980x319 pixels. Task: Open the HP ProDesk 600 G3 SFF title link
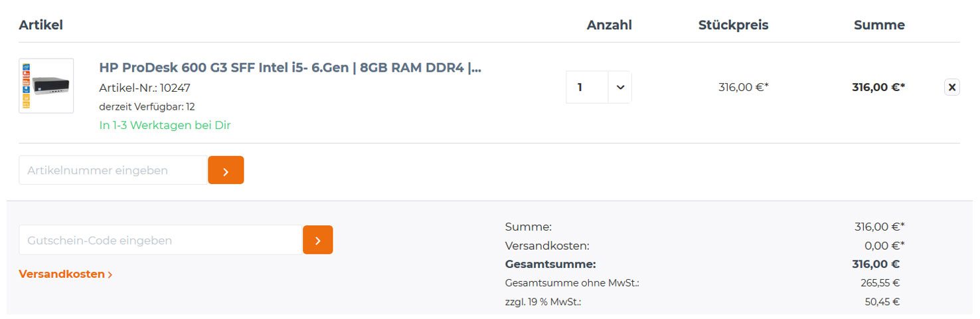coord(290,68)
